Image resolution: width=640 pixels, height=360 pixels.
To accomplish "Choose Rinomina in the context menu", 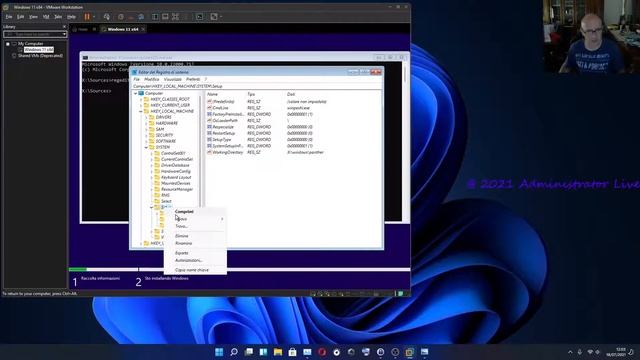I will 195,243.
